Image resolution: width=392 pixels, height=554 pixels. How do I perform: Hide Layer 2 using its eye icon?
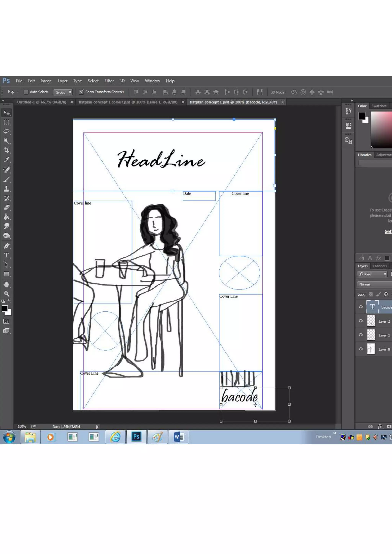coord(361,321)
